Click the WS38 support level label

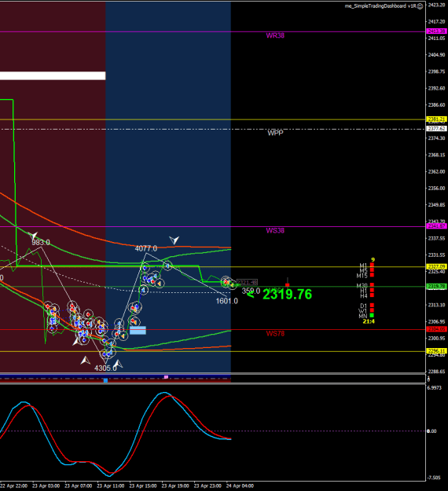[x=275, y=231]
